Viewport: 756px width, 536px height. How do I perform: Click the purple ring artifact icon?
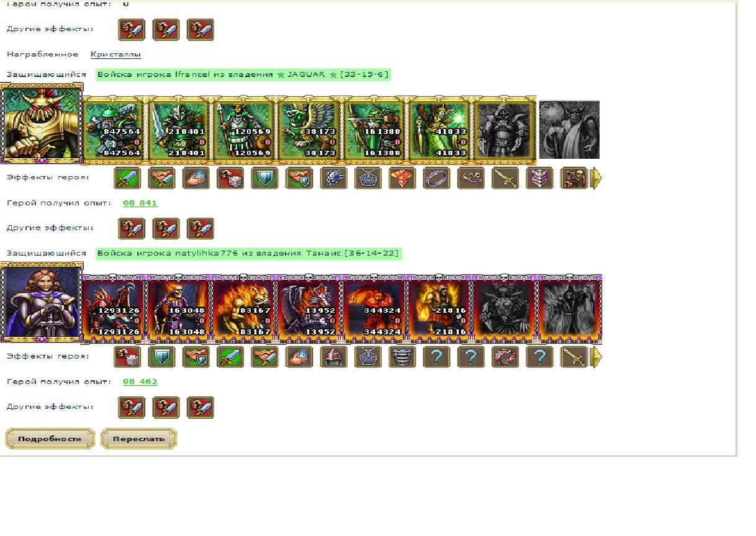pyautogui.click(x=436, y=178)
